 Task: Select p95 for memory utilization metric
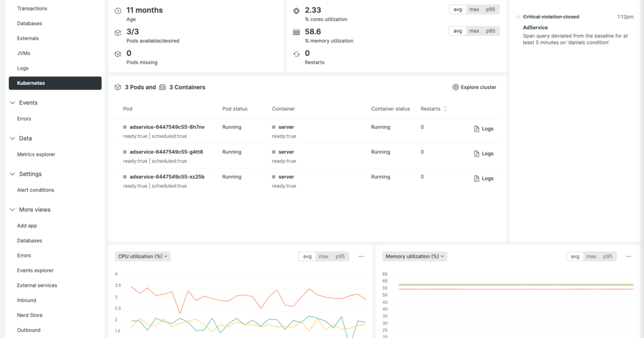490,31
